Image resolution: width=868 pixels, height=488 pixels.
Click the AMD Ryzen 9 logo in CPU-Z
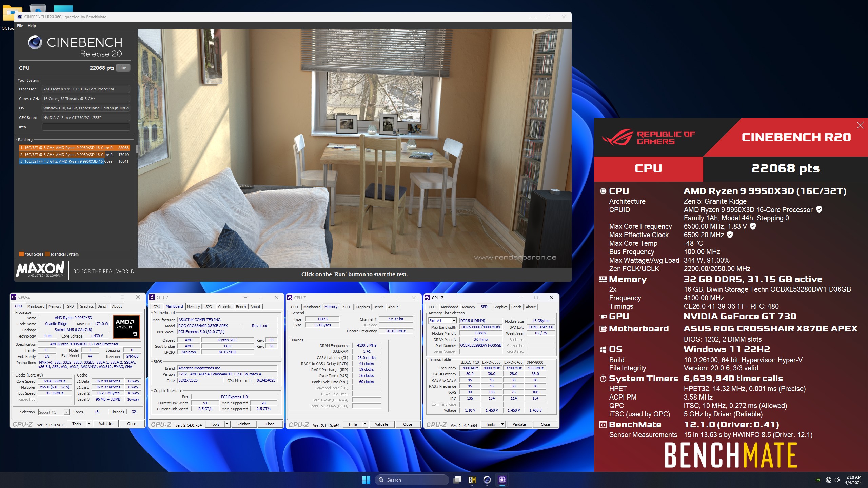point(126,327)
